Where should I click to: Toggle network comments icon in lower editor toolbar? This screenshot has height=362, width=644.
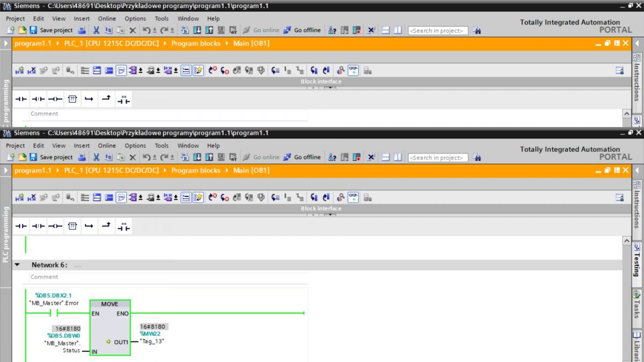(186, 197)
